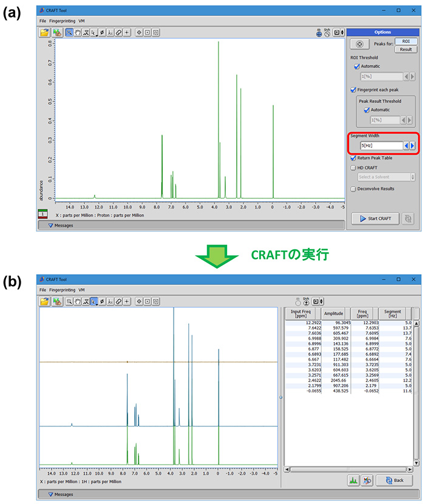Screen dimensions: 425x504
Task: Select the zoom magnifier tool in bottom window (b)
Action: (69, 301)
